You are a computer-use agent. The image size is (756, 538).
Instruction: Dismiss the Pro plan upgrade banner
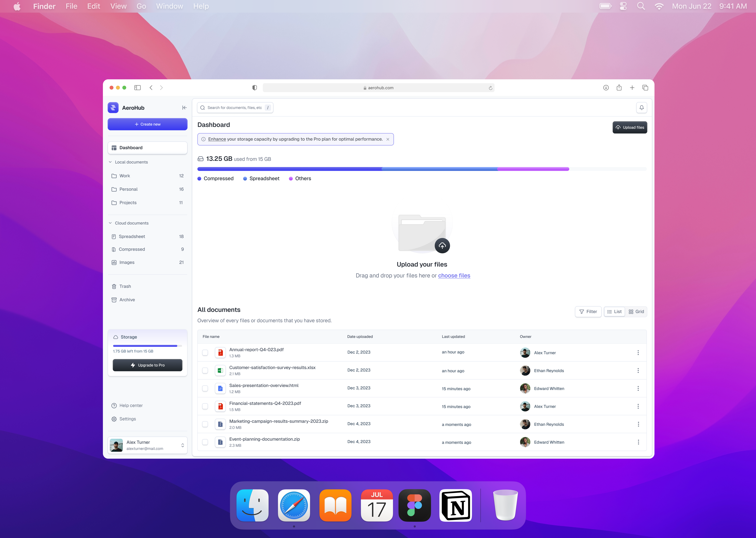(x=388, y=139)
